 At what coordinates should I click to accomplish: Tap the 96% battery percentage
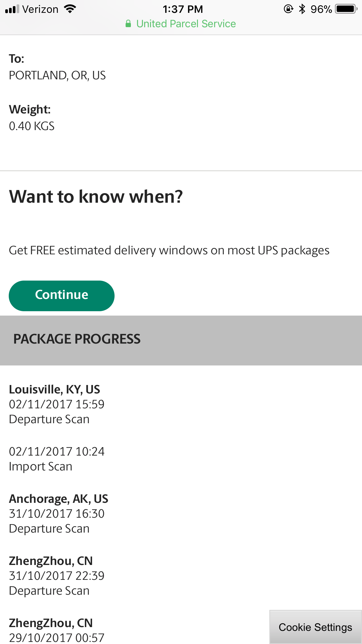[321, 9]
